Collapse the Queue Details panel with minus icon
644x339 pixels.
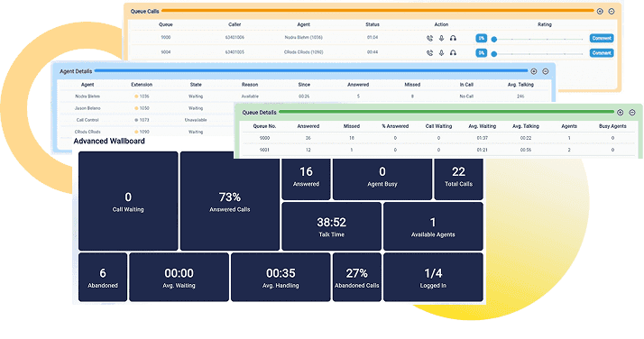pyautogui.click(x=632, y=113)
